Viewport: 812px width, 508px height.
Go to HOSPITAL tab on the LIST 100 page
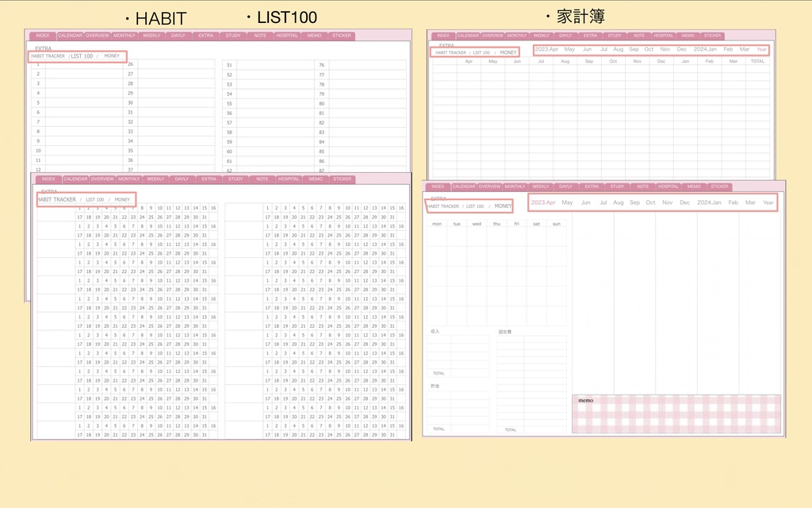(x=287, y=36)
